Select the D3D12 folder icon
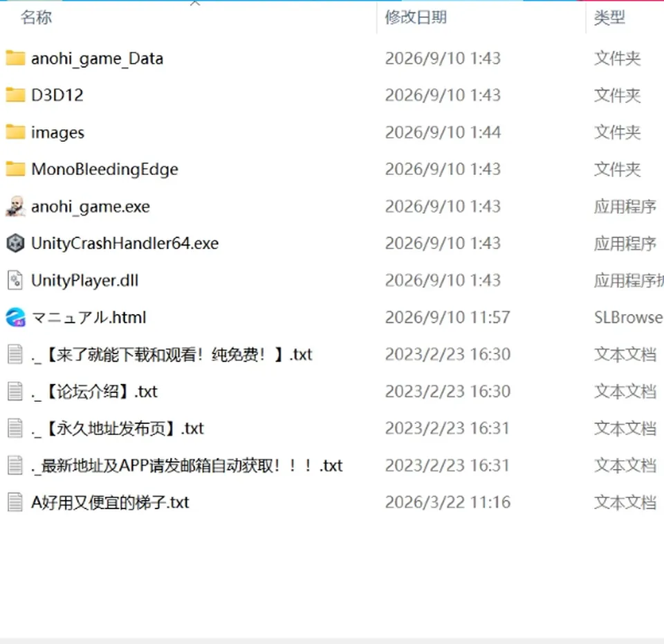 (x=15, y=95)
